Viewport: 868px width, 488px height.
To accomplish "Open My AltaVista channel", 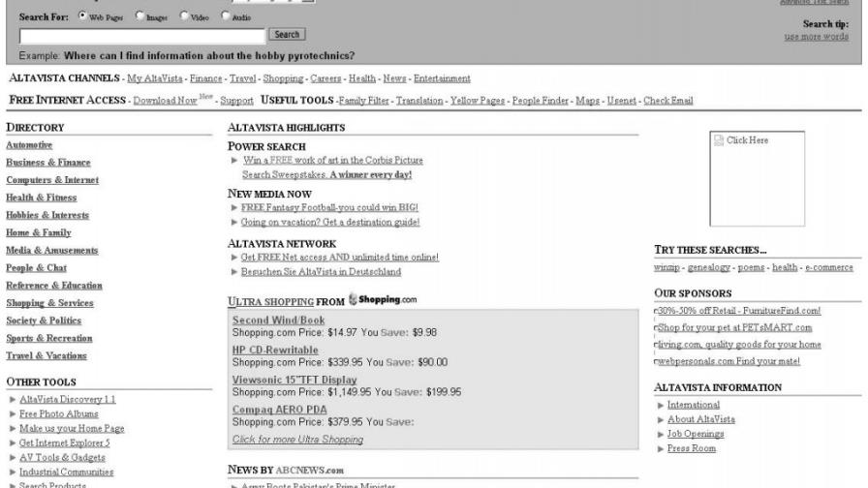I will [154, 78].
